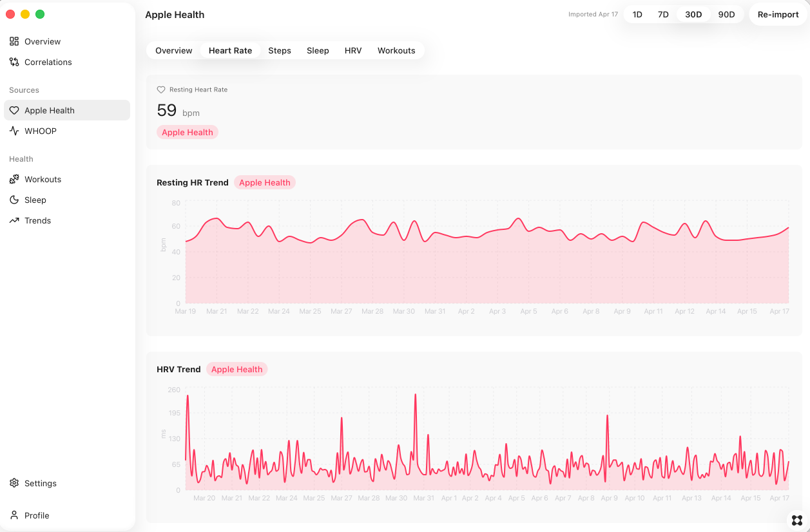Viewport: 810px width, 532px height.
Task: Click the Apple Health tag beside HRV Trend
Action: [x=236, y=370]
